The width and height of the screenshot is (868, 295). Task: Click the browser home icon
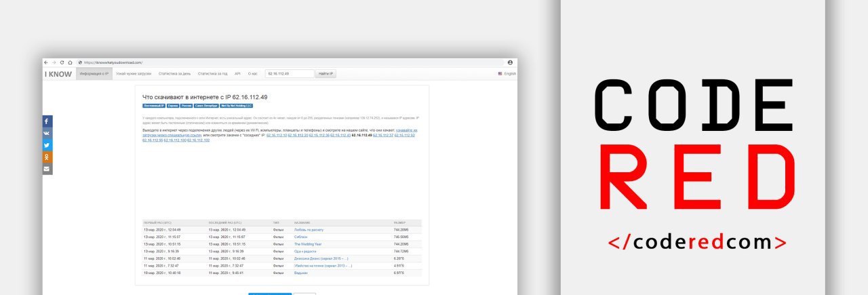[x=70, y=62]
